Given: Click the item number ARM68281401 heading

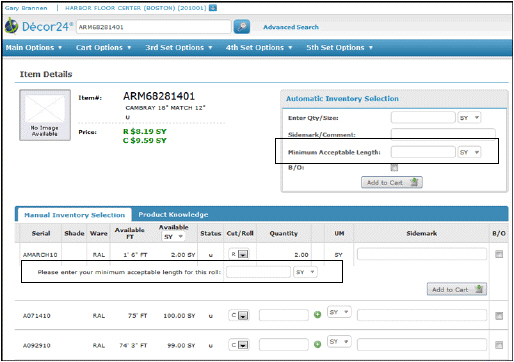Looking at the screenshot, I should (x=159, y=96).
